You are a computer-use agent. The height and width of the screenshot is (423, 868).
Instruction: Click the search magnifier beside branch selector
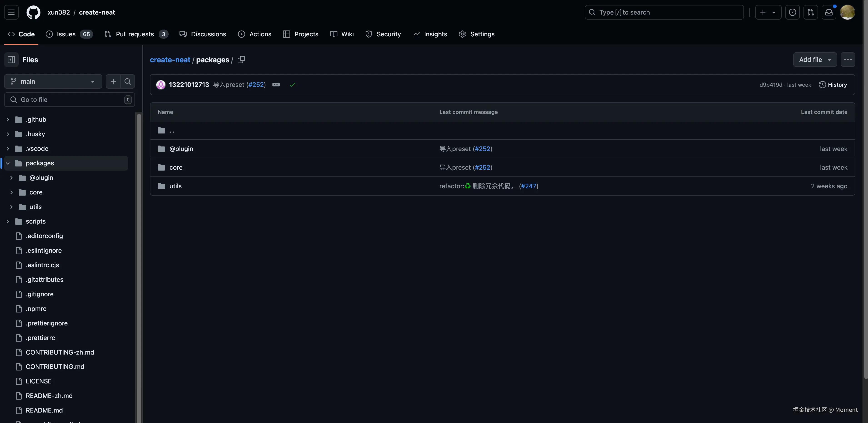point(128,81)
